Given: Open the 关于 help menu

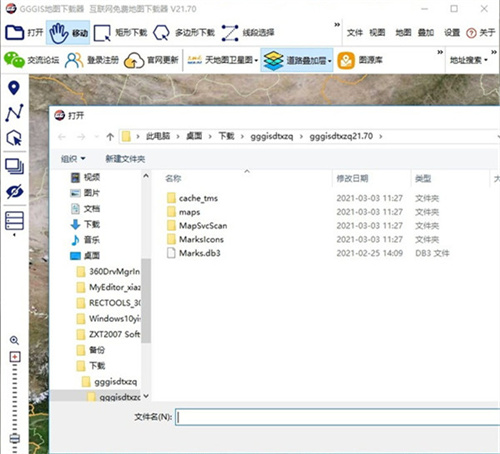Looking at the screenshot, I should [480, 33].
